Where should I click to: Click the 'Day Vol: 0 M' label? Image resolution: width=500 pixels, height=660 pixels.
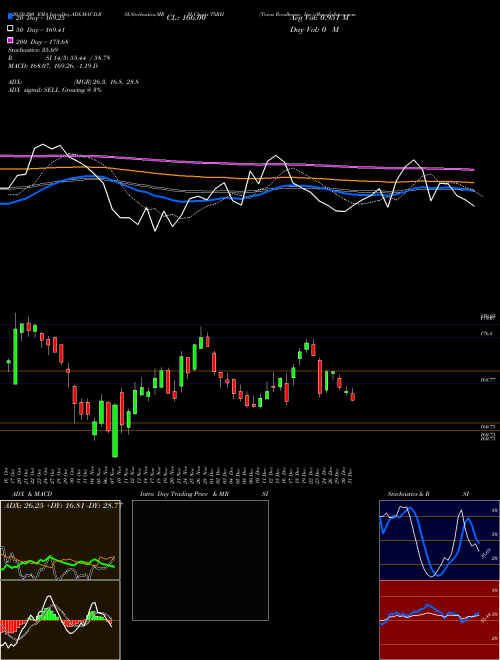click(314, 29)
